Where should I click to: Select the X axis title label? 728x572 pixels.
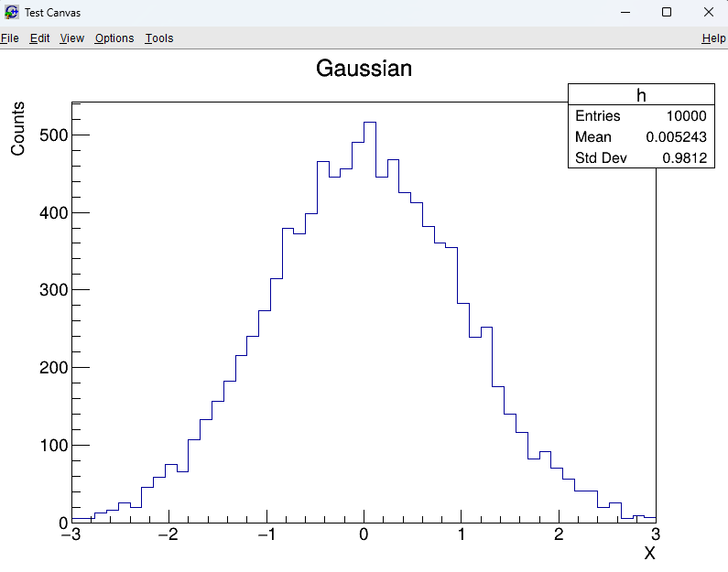649,554
